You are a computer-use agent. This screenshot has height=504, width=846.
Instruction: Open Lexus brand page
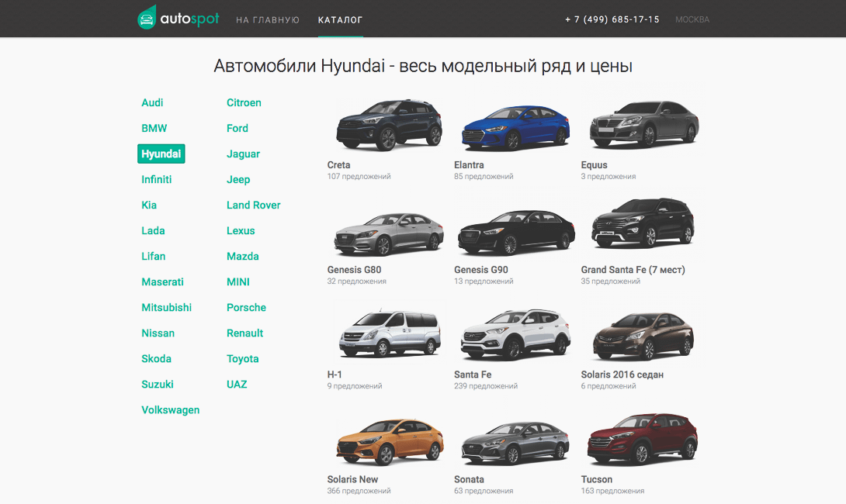(x=241, y=231)
